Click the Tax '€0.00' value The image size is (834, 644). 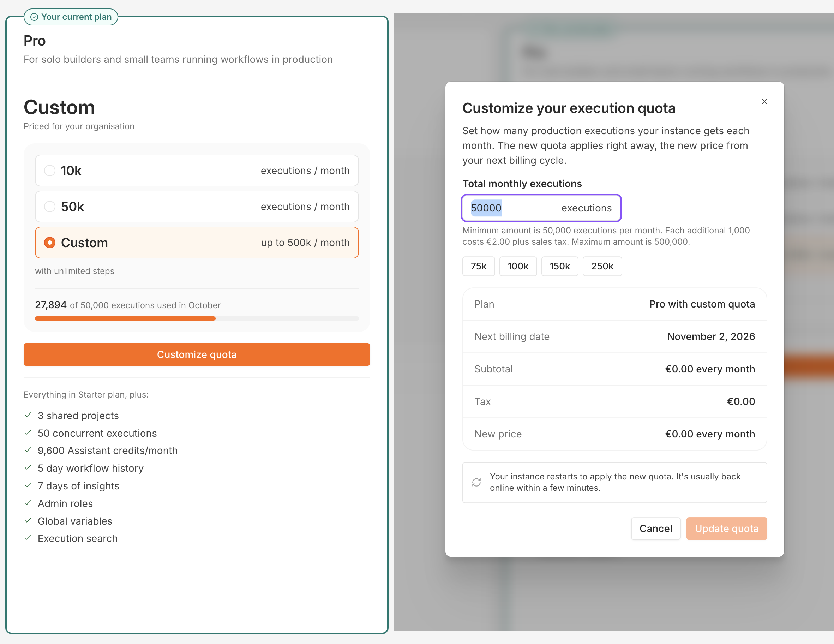(741, 401)
